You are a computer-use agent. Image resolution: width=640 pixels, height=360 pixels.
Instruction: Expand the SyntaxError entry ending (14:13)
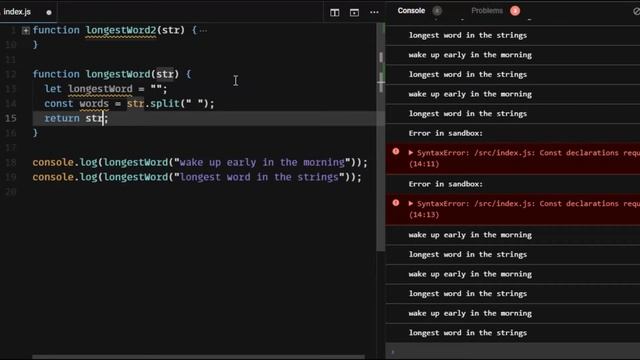[x=411, y=203]
